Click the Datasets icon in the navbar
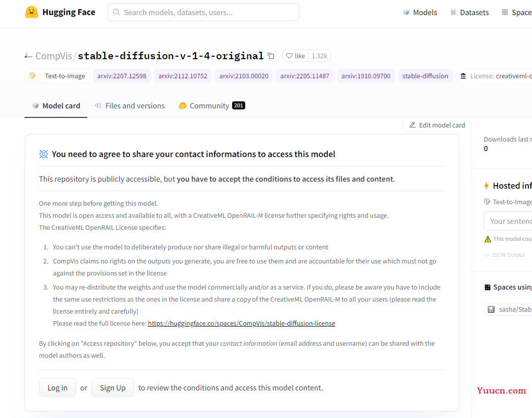532x418 pixels. click(453, 12)
